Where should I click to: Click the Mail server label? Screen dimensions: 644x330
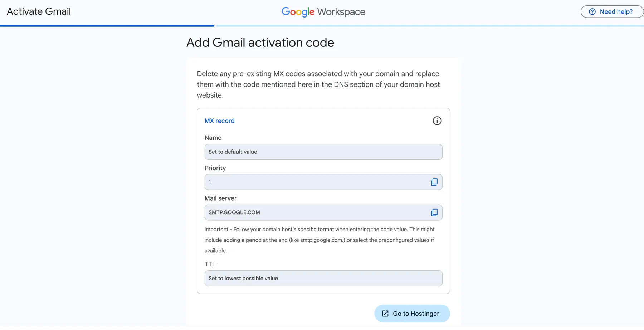click(220, 198)
